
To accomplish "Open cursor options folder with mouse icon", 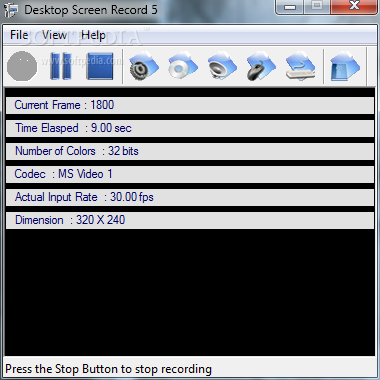I will click(261, 66).
